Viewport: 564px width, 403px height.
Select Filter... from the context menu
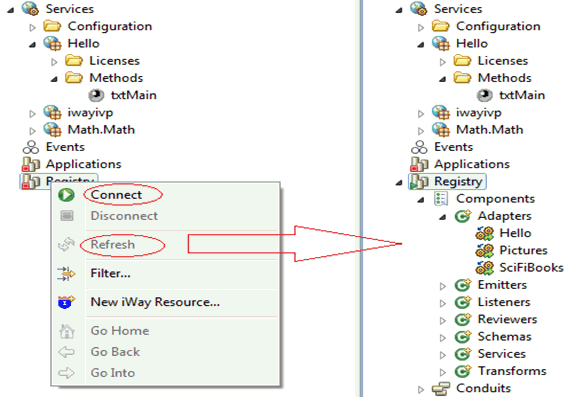110,273
